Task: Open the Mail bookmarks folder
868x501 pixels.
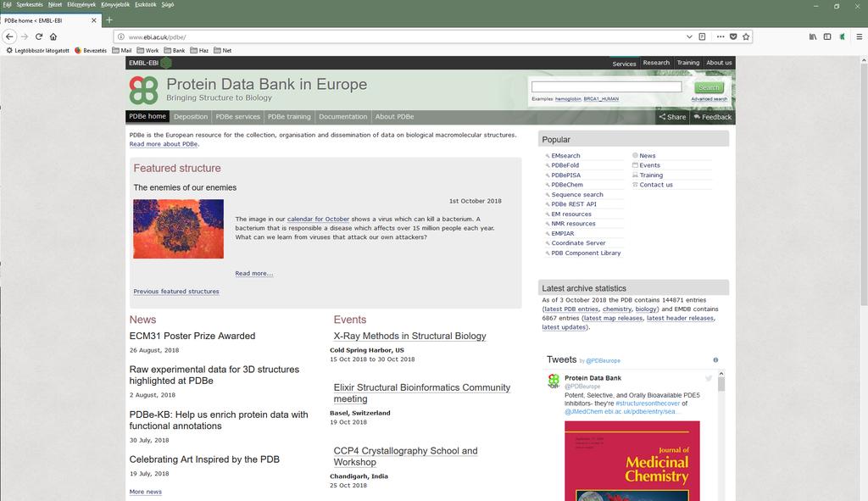Action: [x=122, y=50]
